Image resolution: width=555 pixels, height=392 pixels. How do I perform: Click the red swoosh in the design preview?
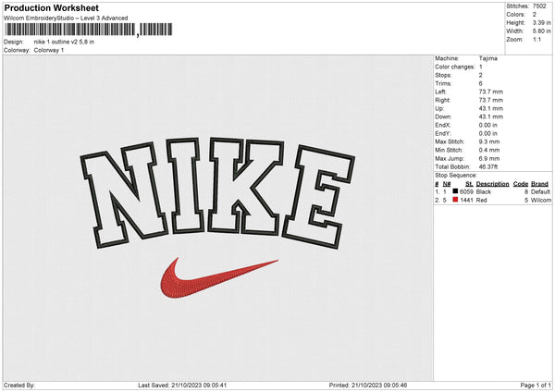pyautogui.click(x=218, y=278)
